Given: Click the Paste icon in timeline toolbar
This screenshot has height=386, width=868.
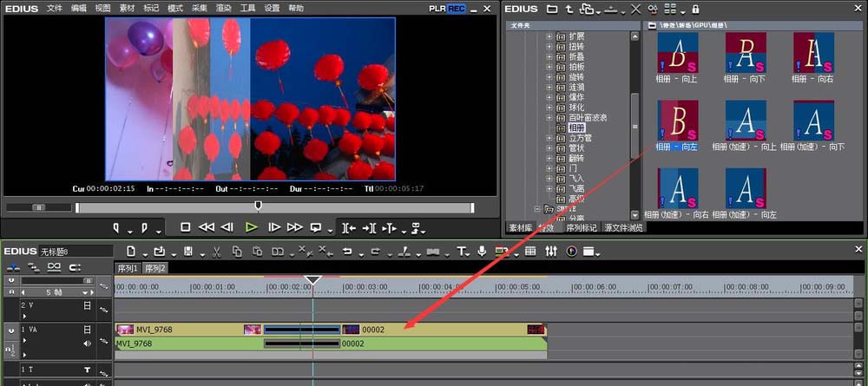Looking at the screenshot, I should (257, 252).
